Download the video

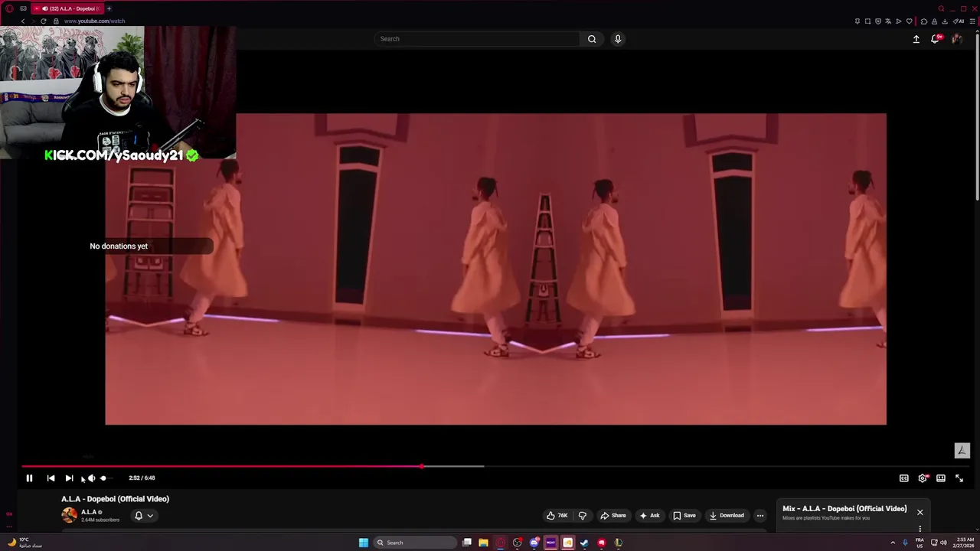(x=727, y=516)
